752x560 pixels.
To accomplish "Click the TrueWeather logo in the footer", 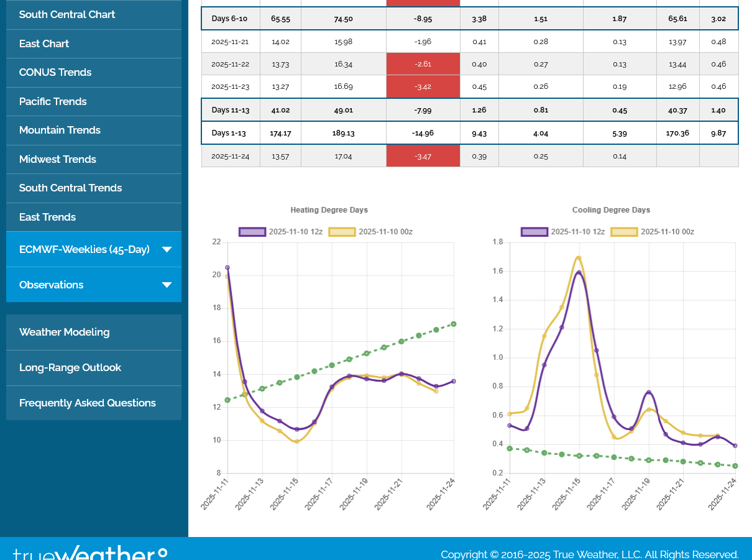I will point(90,553).
